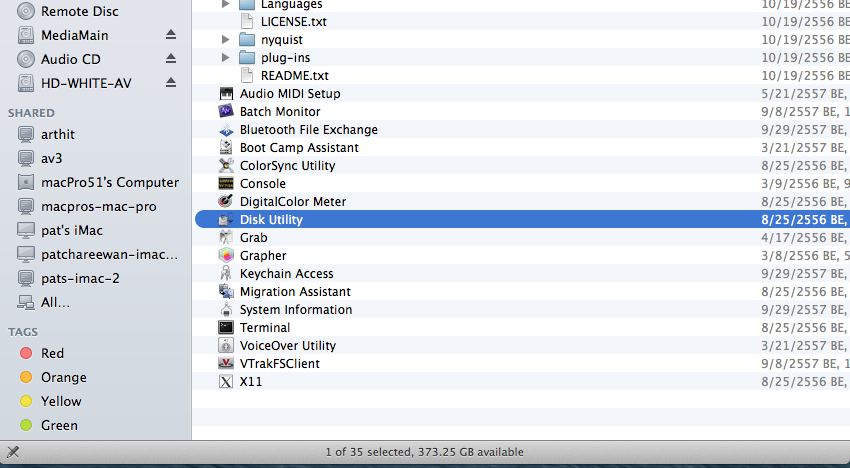This screenshot has height=468, width=850.
Task: Click the Batch Monitor app icon
Action: click(226, 112)
